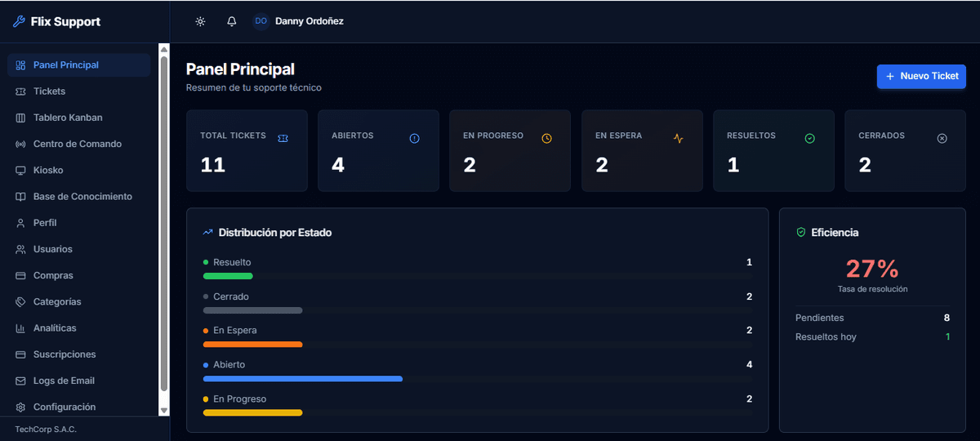Screen dimensions: 980x441
Task: Click the sidebar scrollbar thumb
Action: click(164, 225)
